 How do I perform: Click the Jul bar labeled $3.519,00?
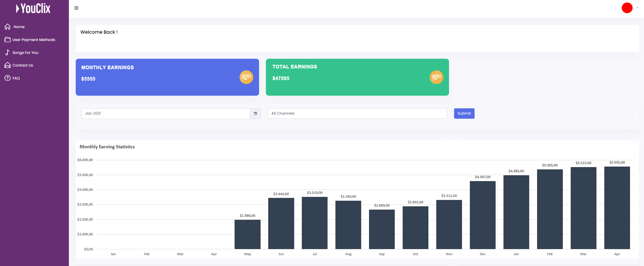315,223
